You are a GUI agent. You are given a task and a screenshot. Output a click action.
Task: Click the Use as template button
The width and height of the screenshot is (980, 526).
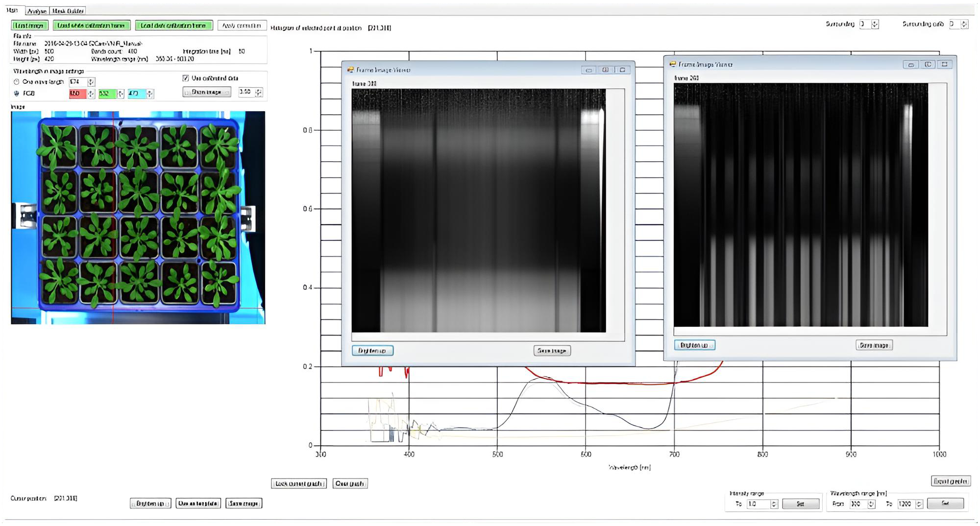pos(198,503)
